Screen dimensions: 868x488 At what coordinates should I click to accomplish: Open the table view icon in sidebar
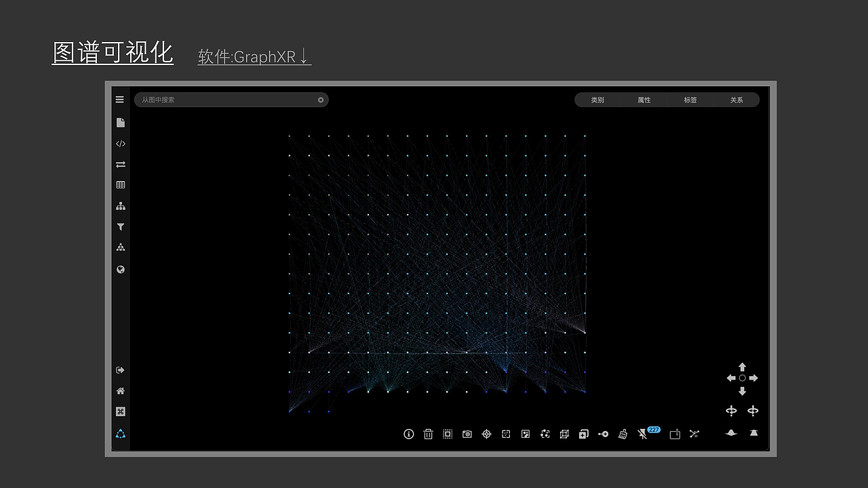[120, 184]
